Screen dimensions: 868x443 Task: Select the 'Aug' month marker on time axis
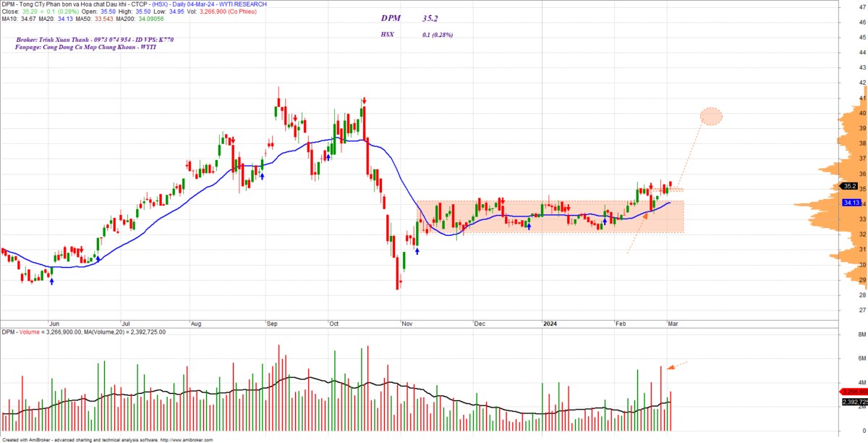pyautogui.click(x=196, y=325)
